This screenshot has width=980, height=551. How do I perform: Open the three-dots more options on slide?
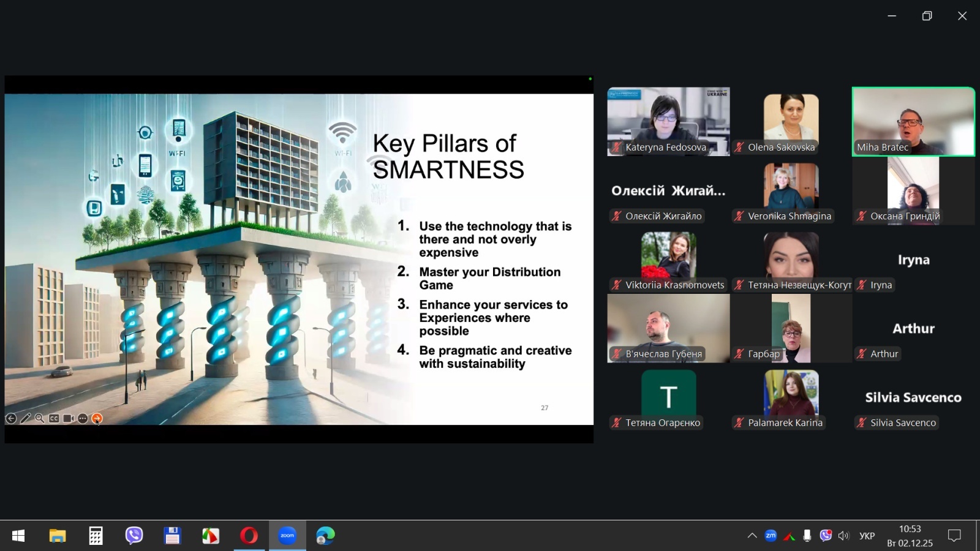click(83, 419)
